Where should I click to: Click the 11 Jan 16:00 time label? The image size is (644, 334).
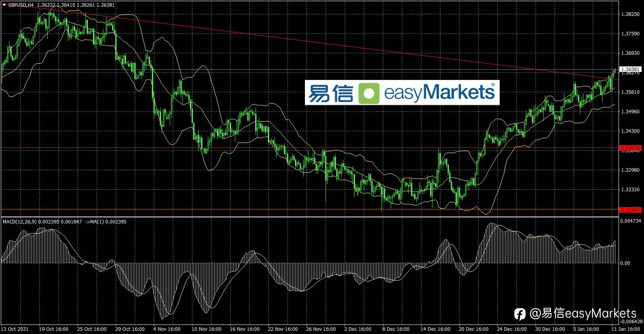tap(625, 329)
